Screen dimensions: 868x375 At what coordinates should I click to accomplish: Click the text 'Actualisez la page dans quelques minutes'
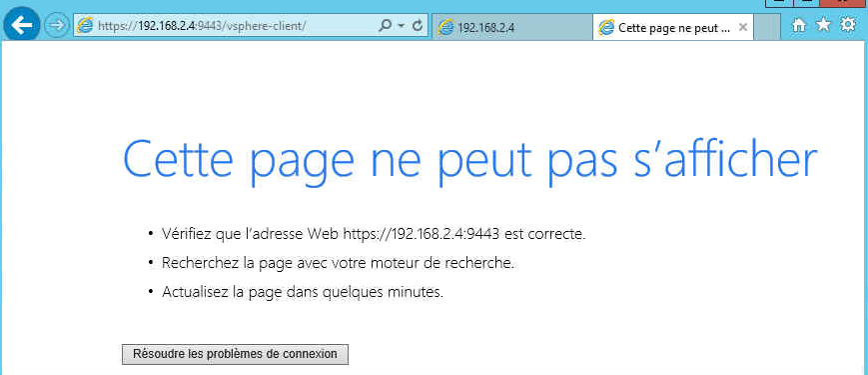pos(303,292)
